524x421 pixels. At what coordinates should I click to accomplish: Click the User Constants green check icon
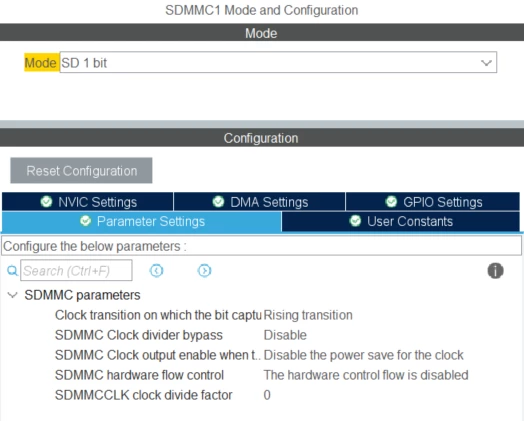(355, 221)
